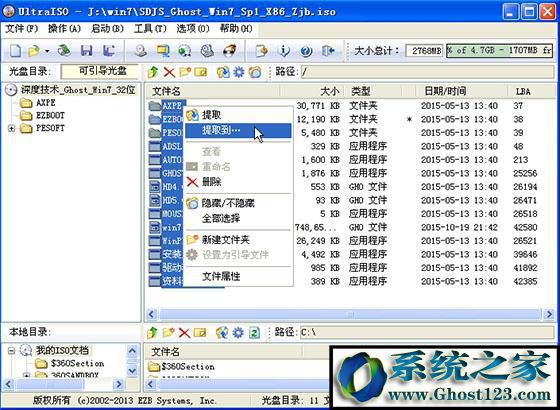Open the 启动(B) menu
Image resolution: width=560 pixels, height=410 pixels.
pyautogui.click(x=107, y=29)
